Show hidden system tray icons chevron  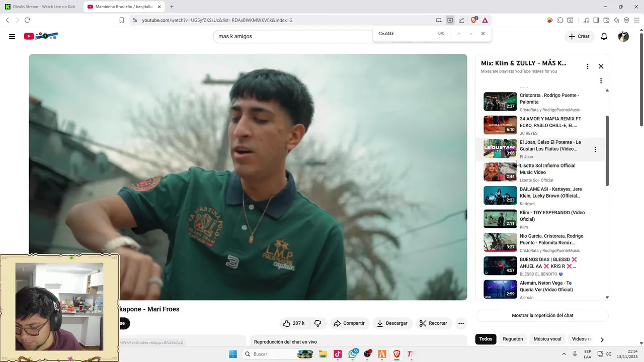click(564, 354)
